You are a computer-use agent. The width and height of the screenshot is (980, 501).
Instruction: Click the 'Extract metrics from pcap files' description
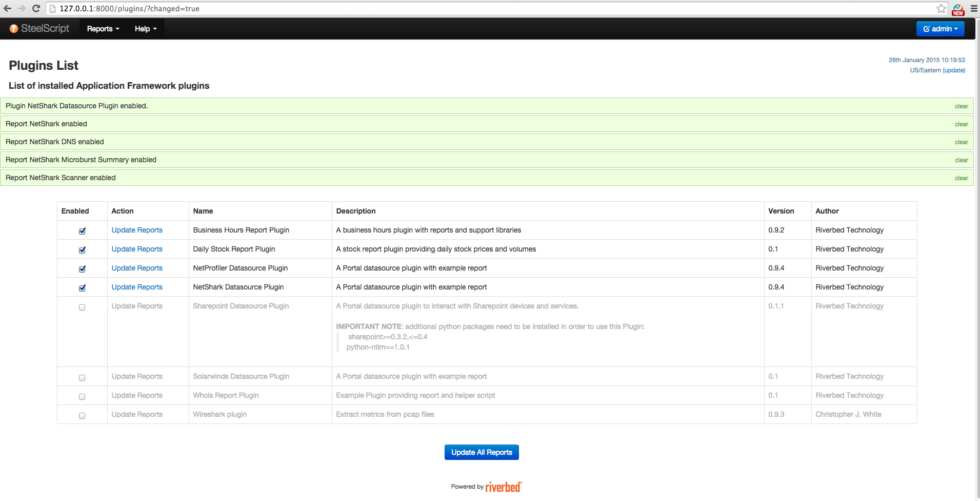coord(385,414)
